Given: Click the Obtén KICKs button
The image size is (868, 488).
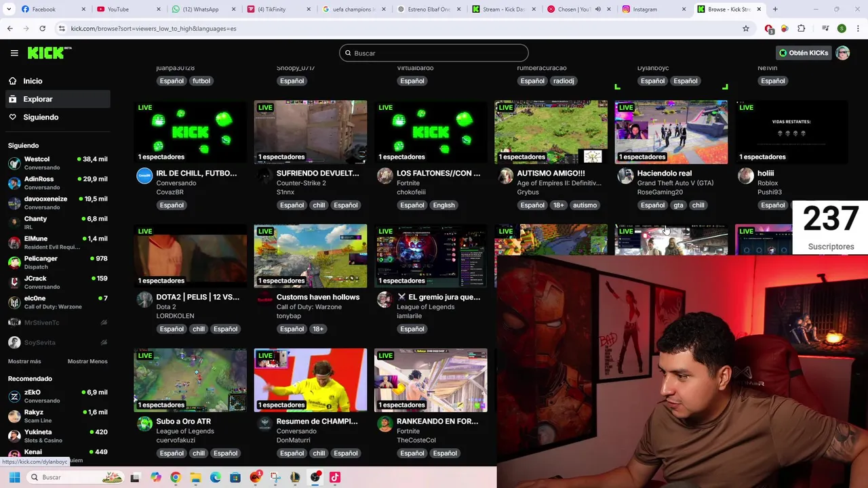Looking at the screenshot, I should (804, 53).
